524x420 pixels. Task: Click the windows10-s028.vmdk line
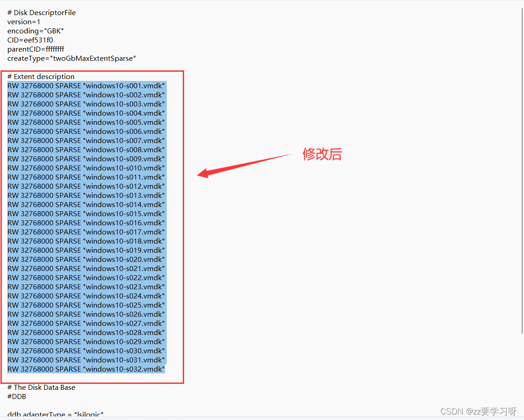[x=86, y=332]
